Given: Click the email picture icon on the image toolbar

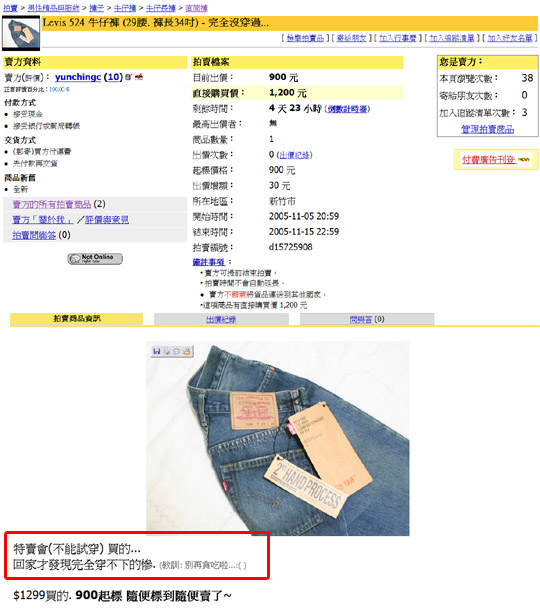Looking at the screenshot, I should point(176,351).
